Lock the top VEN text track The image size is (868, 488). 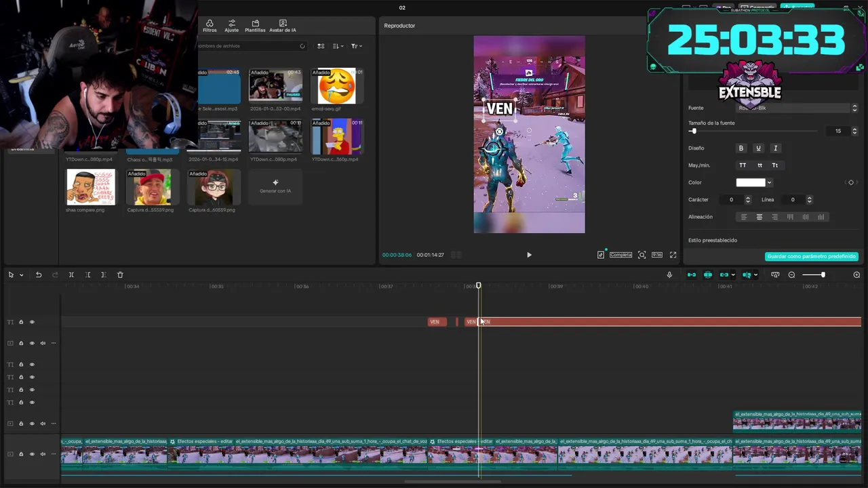[x=21, y=322]
